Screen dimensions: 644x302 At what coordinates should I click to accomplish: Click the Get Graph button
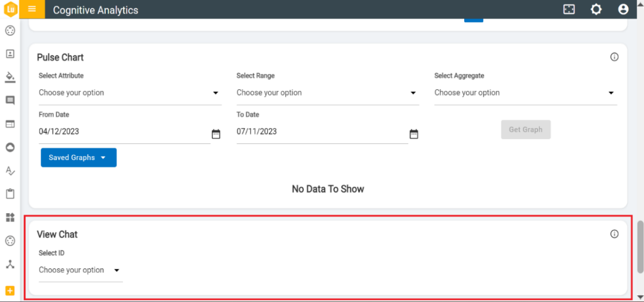coord(525,130)
